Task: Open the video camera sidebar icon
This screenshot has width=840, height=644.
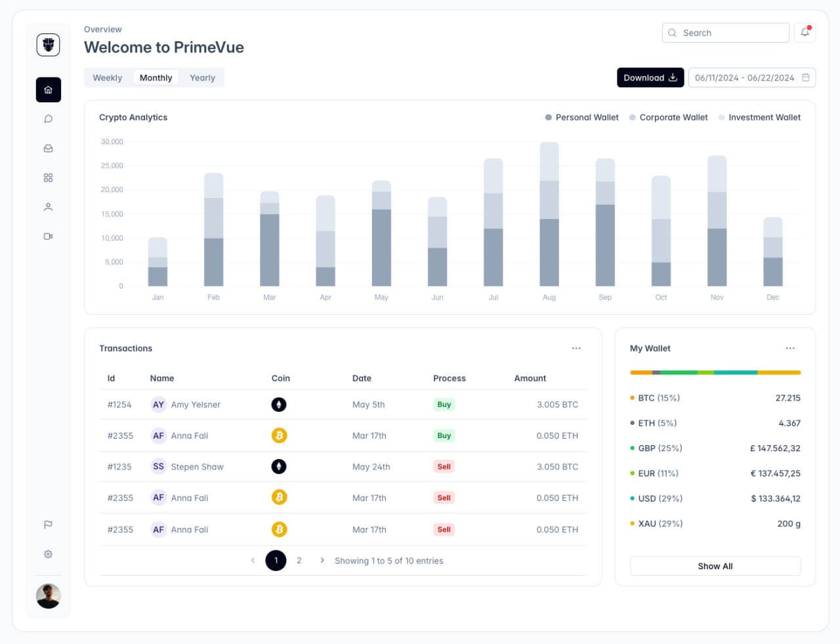Action: click(48, 236)
